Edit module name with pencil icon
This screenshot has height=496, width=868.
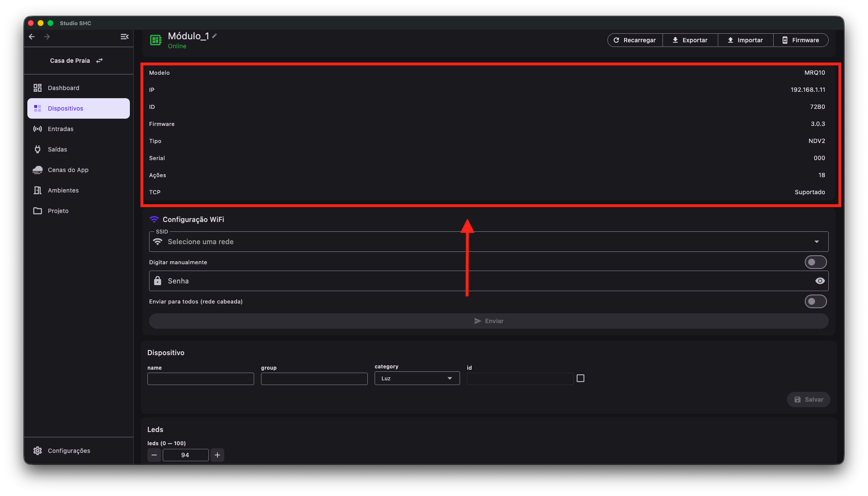click(215, 36)
